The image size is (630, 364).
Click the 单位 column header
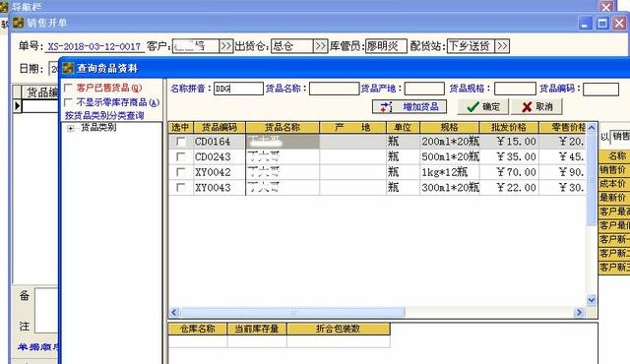pyautogui.click(x=403, y=128)
